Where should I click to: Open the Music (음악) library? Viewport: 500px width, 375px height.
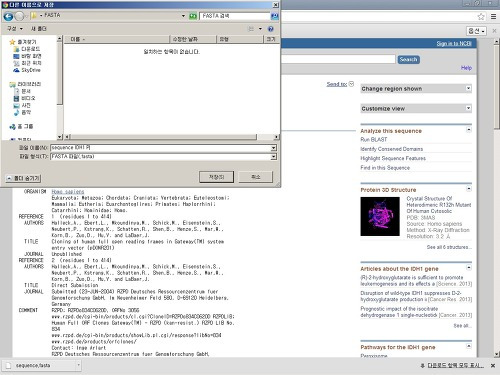point(22,112)
